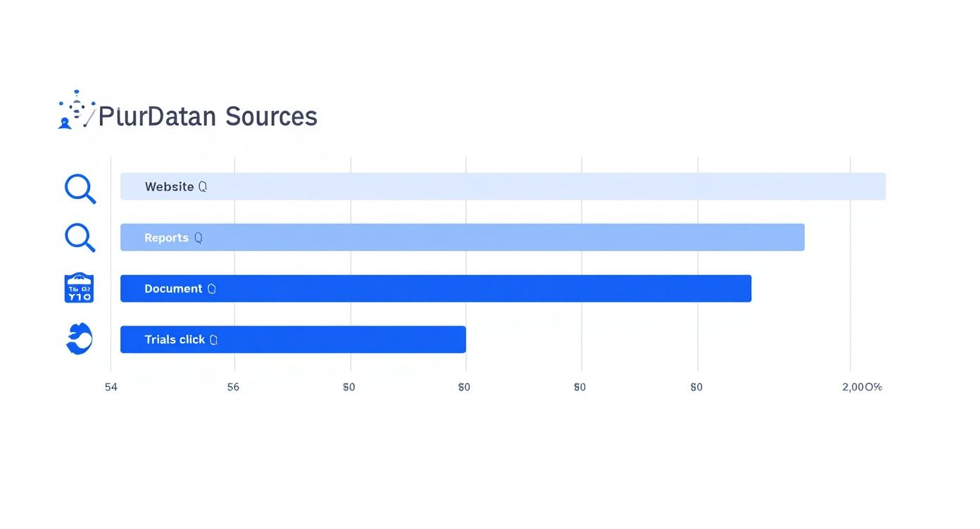Viewport: 980px width, 529px height.
Task: Select the magnifier icon beside the Reports bar
Action: pyautogui.click(x=80, y=238)
